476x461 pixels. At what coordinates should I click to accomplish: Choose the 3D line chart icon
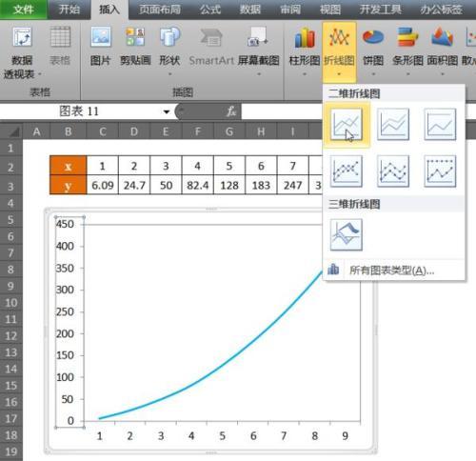tap(347, 235)
